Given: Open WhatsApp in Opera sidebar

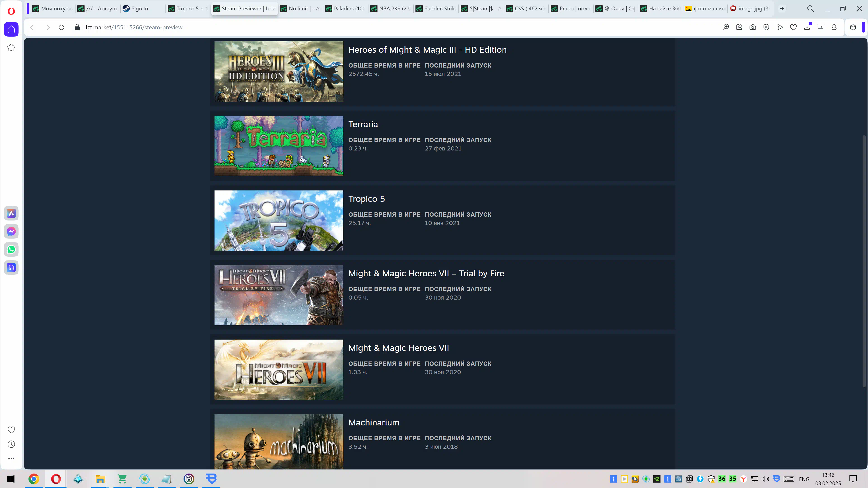Looking at the screenshot, I should pyautogui.click(x=11, y=250).
